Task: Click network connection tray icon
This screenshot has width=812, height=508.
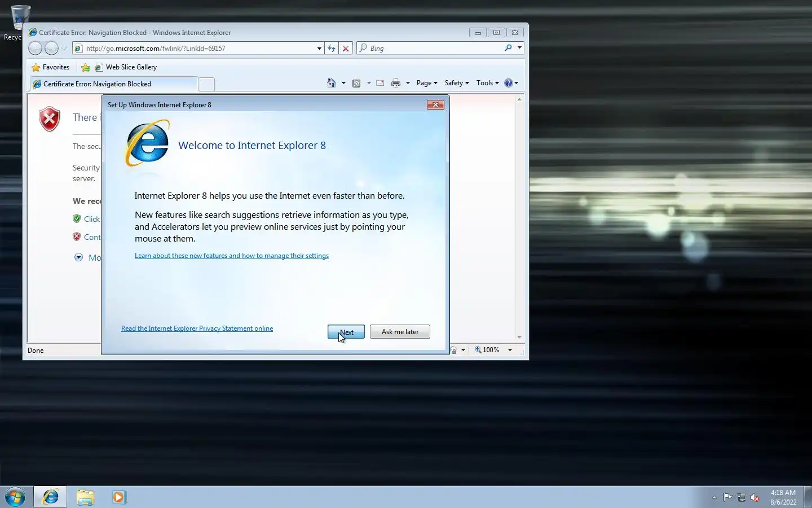Action: click(742, 497)
